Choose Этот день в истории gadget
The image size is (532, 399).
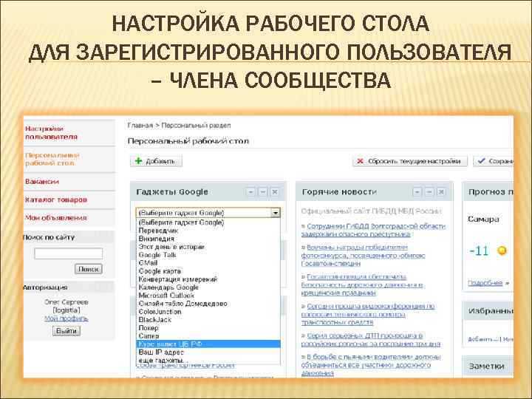208,247
